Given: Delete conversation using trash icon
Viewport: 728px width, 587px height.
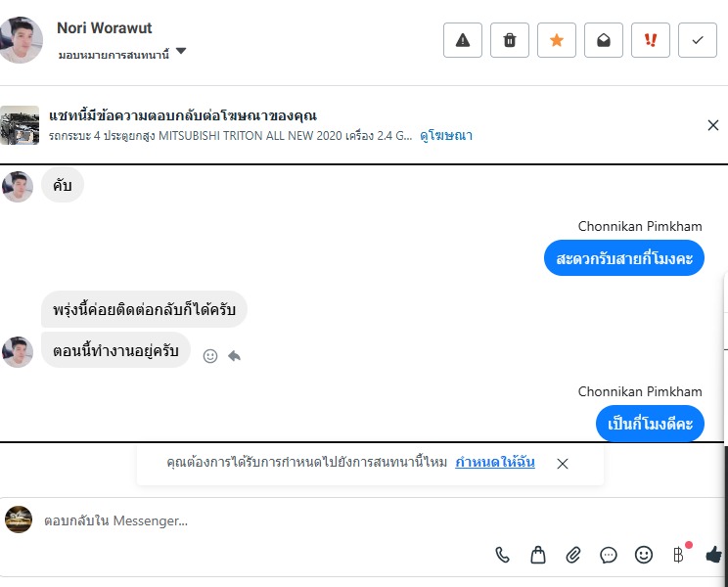Looking at the screenshot, I should tap(510, 40).
